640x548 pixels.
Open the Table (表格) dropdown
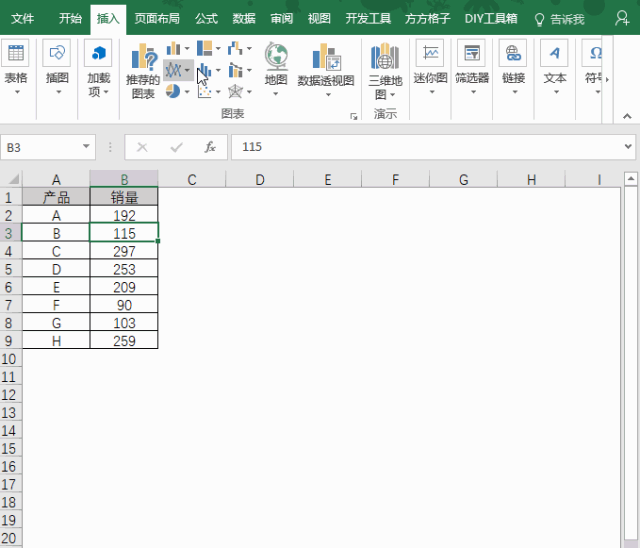click(x=16, y=66)
